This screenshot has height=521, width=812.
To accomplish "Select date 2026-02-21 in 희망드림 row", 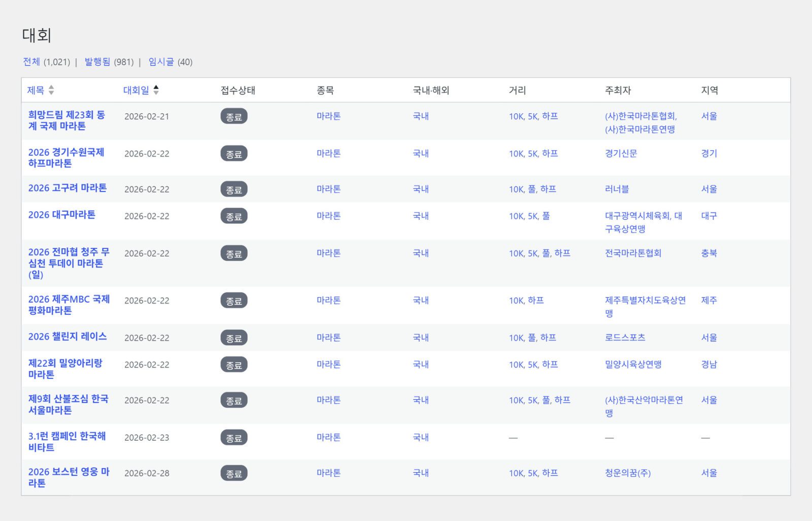I will click(147, 116).
